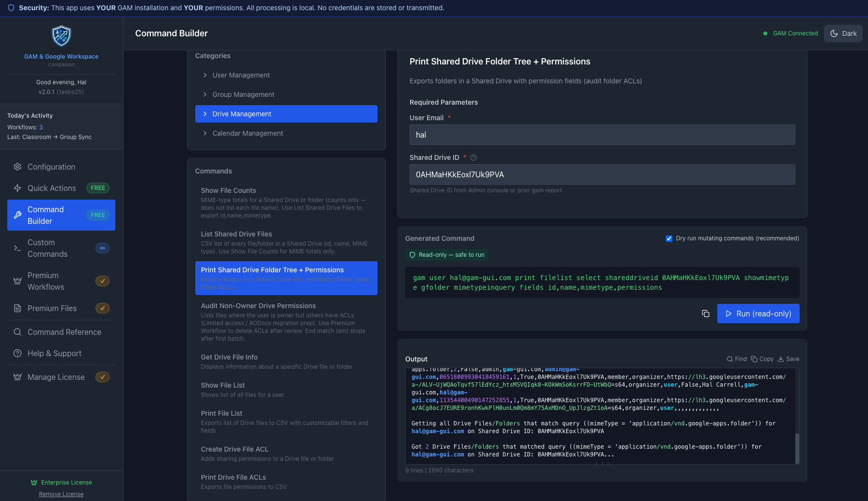Click the security shield icon in banner
This screenshot has height=501, width=868.
[x=11, y=8]
